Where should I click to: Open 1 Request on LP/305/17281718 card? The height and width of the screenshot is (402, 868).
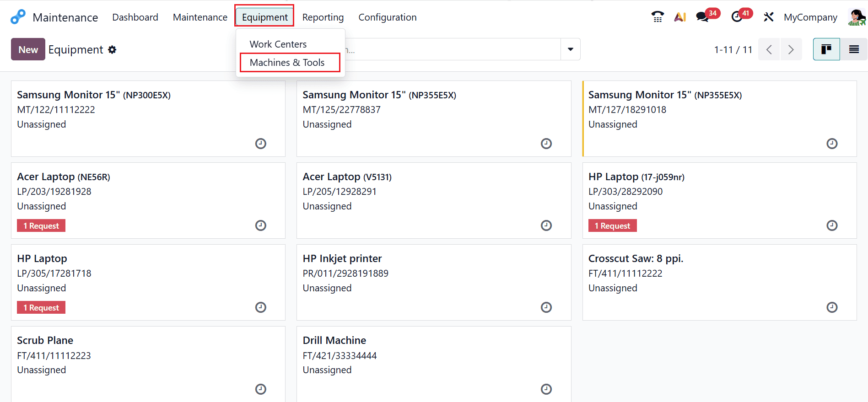pos(41,307)
